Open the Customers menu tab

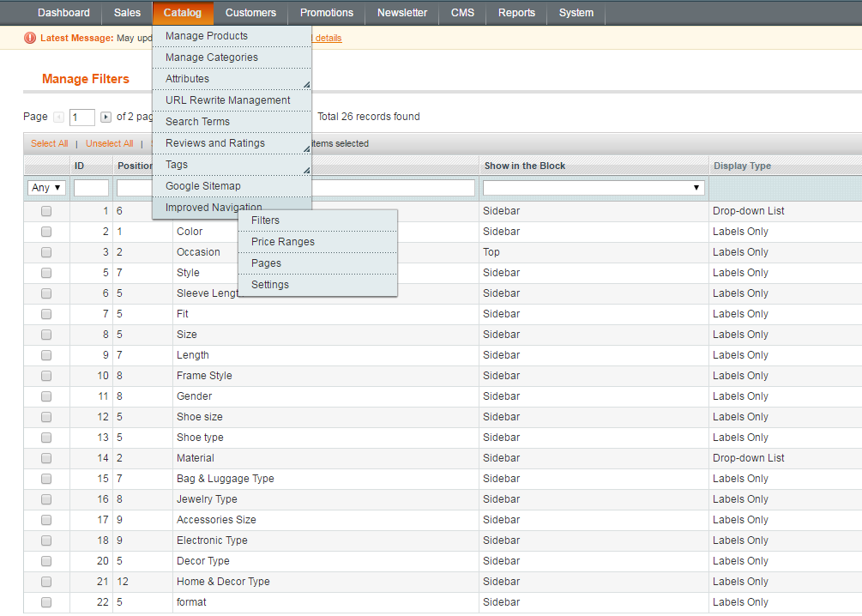(250, 13)
